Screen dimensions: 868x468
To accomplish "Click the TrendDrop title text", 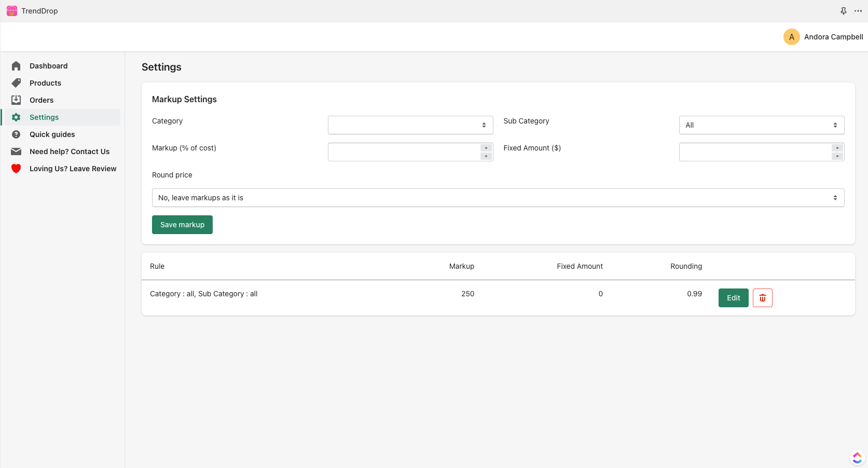I will tap(39, 11).
